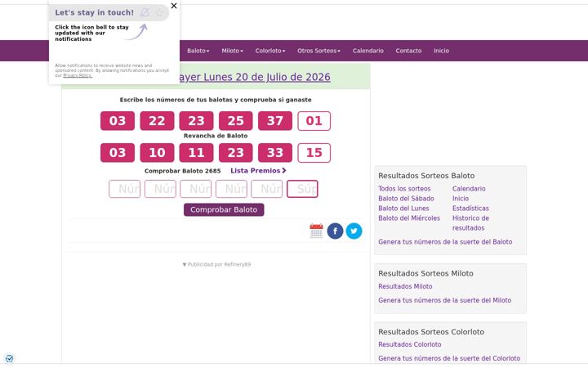588x368 pixels.
Task: Go to Inicio in navigation bar
Action: (x=441, y=51)
